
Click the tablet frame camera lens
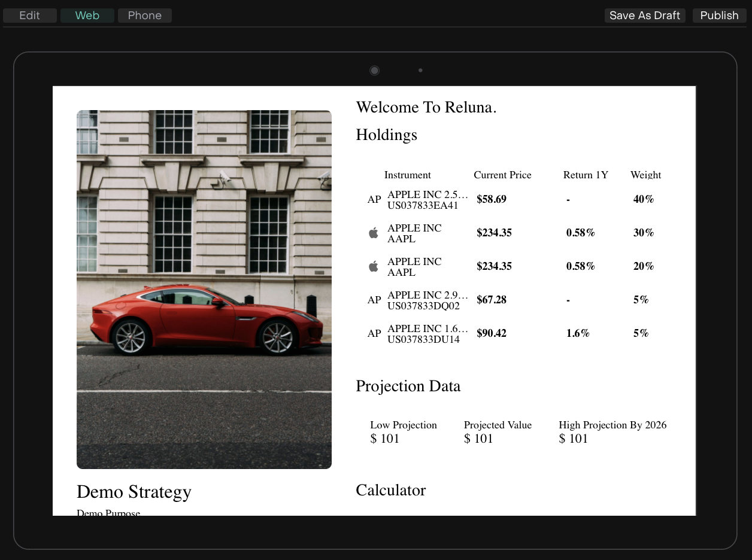click(375, 71)
